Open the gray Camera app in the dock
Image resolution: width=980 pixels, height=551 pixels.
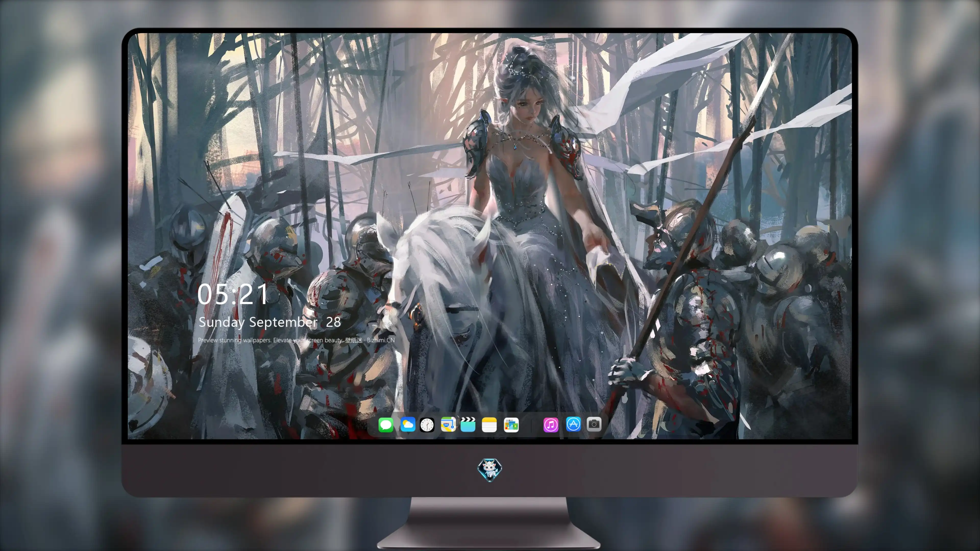pyautogui.click(x=594, y=424)
